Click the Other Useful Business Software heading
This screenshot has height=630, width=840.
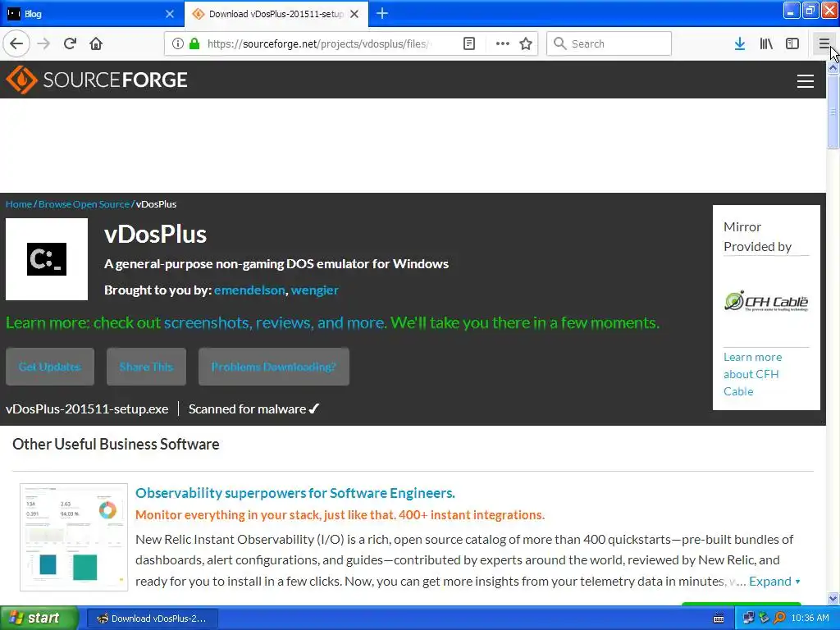coord(116,444)
